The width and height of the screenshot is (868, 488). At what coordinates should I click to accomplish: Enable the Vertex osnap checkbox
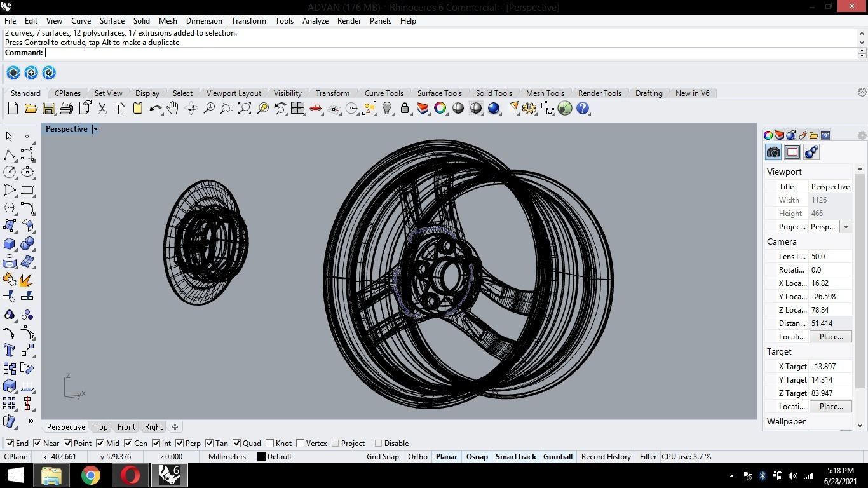point(301,444)
